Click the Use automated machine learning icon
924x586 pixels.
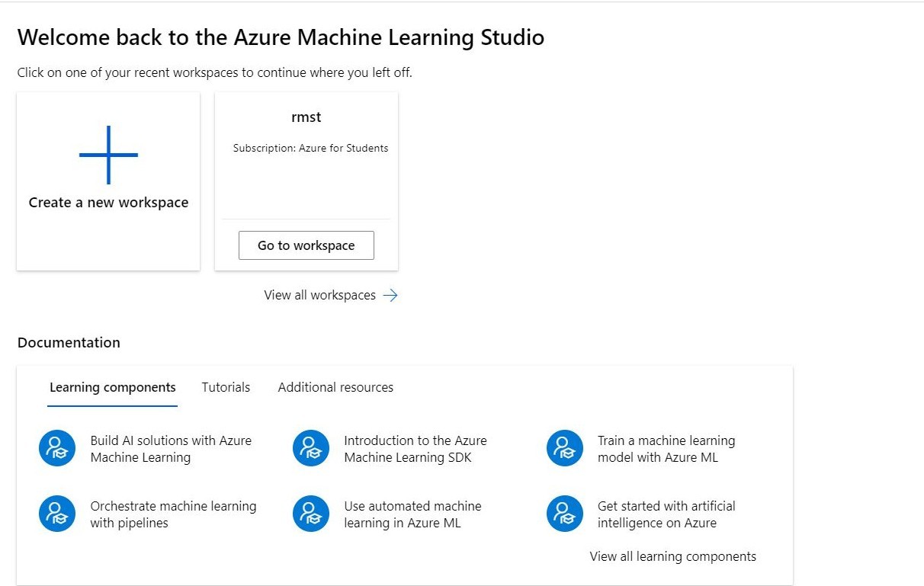pos(311,514)
